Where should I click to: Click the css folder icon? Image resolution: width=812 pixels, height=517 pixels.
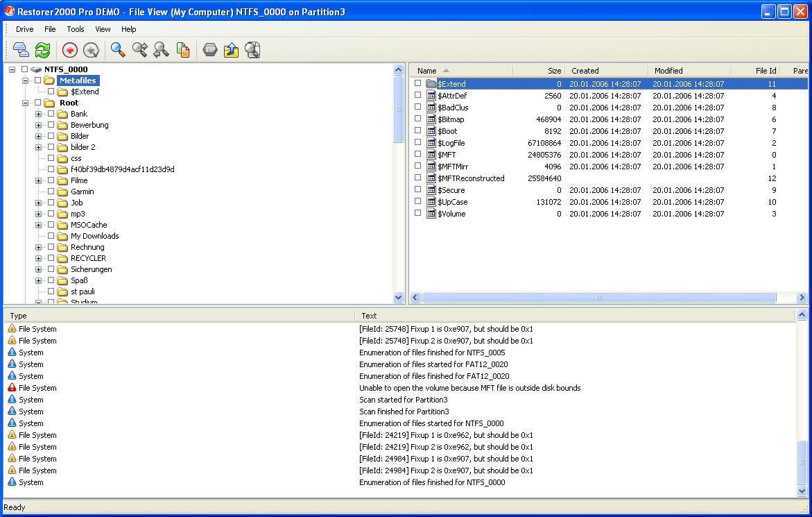pos(62,158)
